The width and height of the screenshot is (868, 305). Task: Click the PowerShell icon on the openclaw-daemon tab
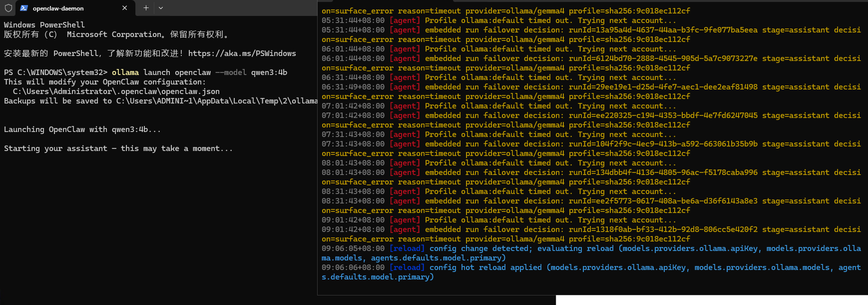tap(24, 8)
